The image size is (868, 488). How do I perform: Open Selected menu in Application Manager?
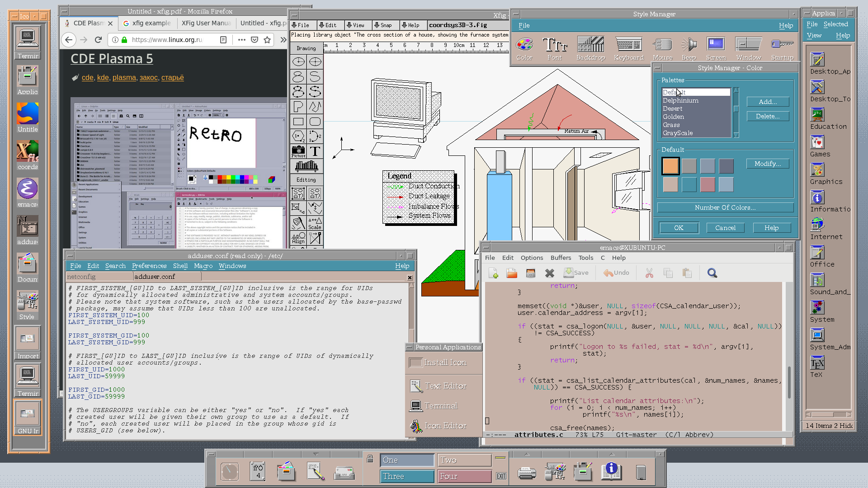coord(835,24)
